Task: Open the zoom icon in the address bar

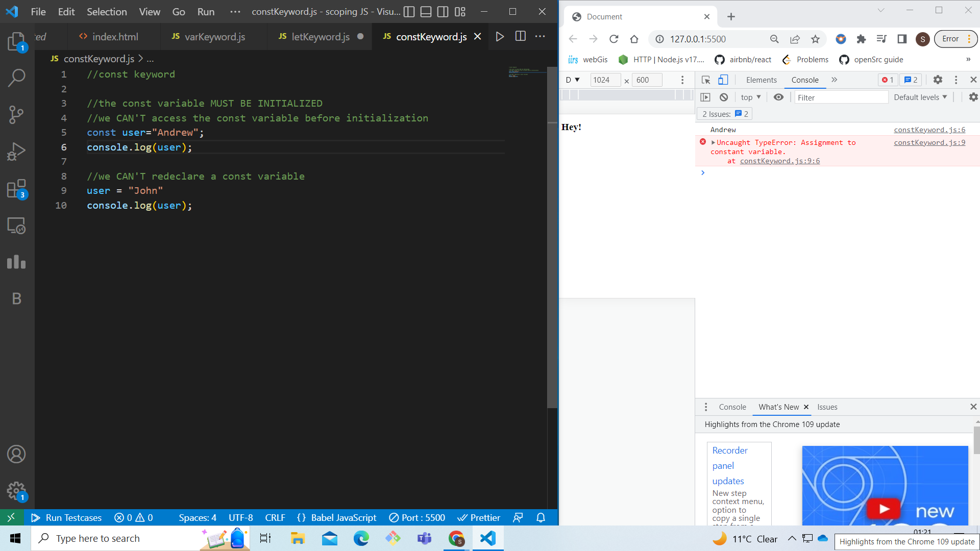Action: coord(774,39)
